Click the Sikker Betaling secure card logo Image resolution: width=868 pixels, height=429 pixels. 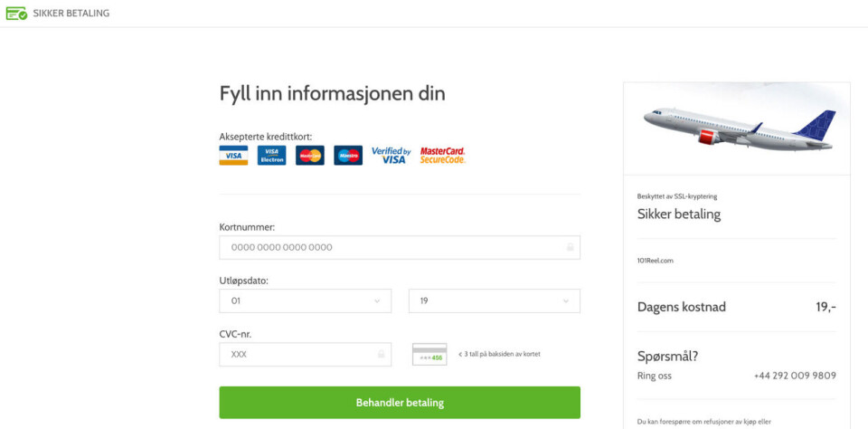click(x=16, y=14)
